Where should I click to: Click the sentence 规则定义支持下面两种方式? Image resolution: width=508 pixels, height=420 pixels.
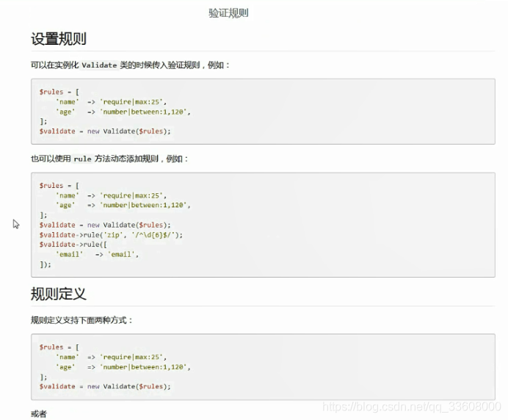tap(81, 321)
